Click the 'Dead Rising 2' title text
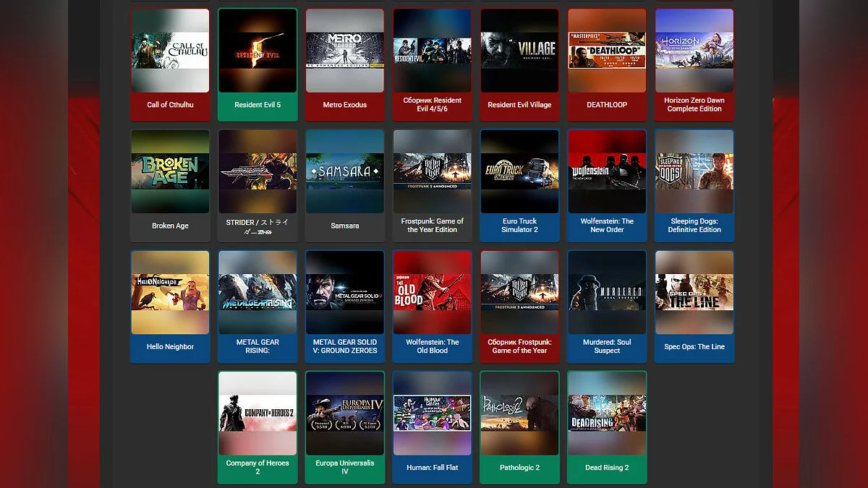Viewport: 868px width, 488px height. [607, 467]
